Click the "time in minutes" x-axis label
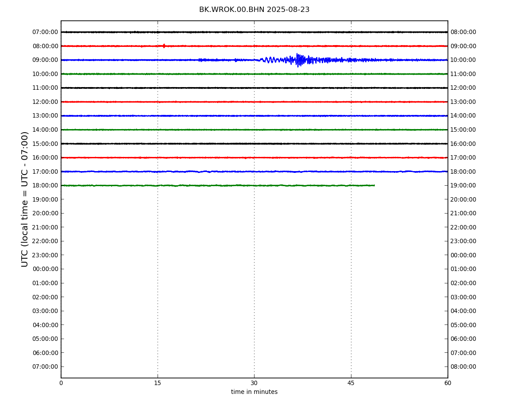The image size is (509, 420). [x=254, y=392]
